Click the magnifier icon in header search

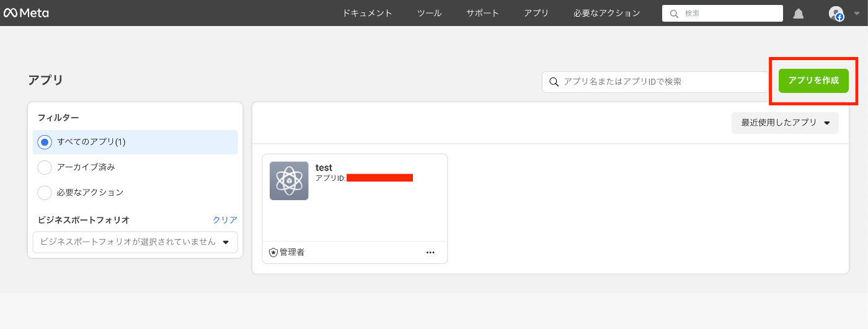coord(674,14)
